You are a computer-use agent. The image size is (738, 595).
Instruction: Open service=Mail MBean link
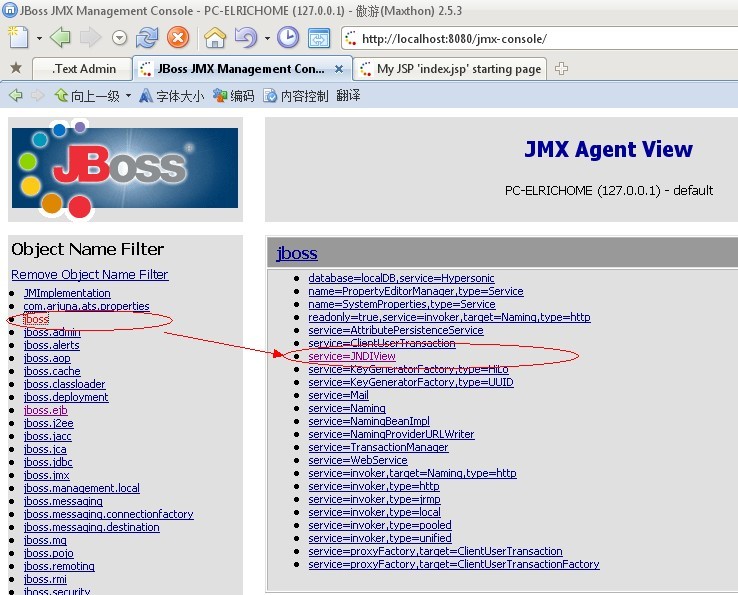[338, 395]
